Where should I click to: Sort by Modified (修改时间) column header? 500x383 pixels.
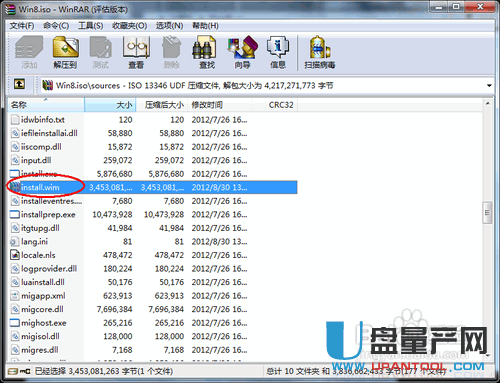coord(219,105)
